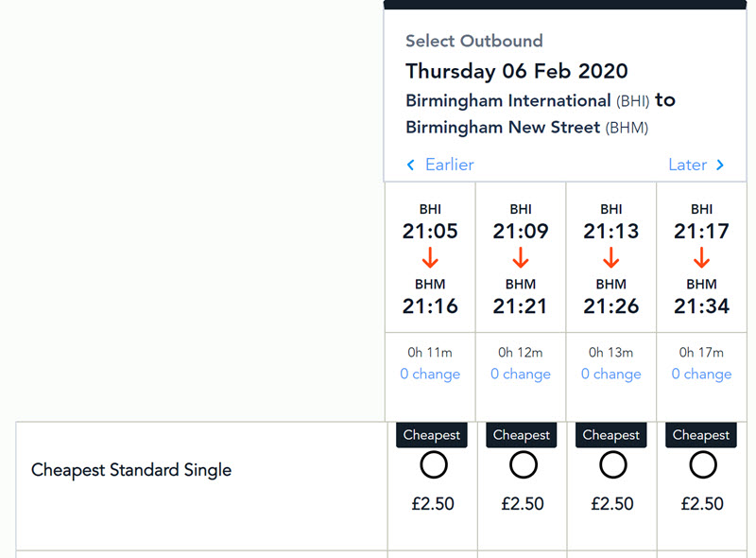Select the £2.50 fare for the 21:09 train
This screenshot has height=558, width=756.
click(524, 464)
